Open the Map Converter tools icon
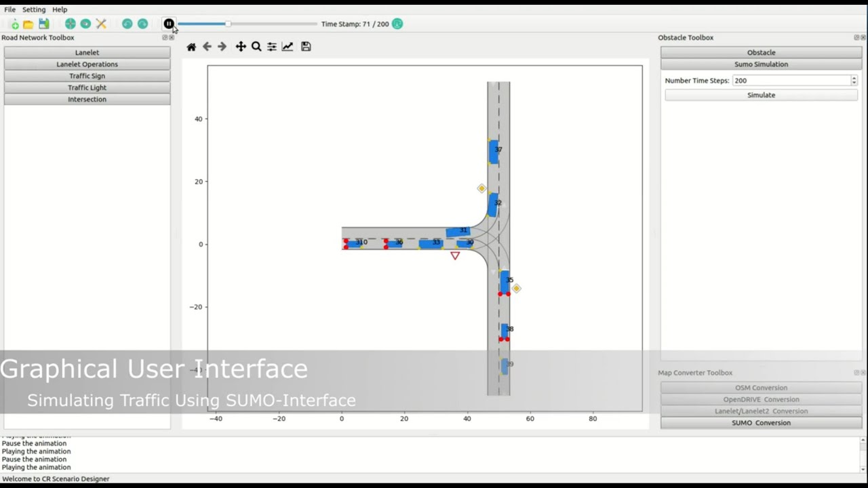868x488 pixels. tap(101, 24)
